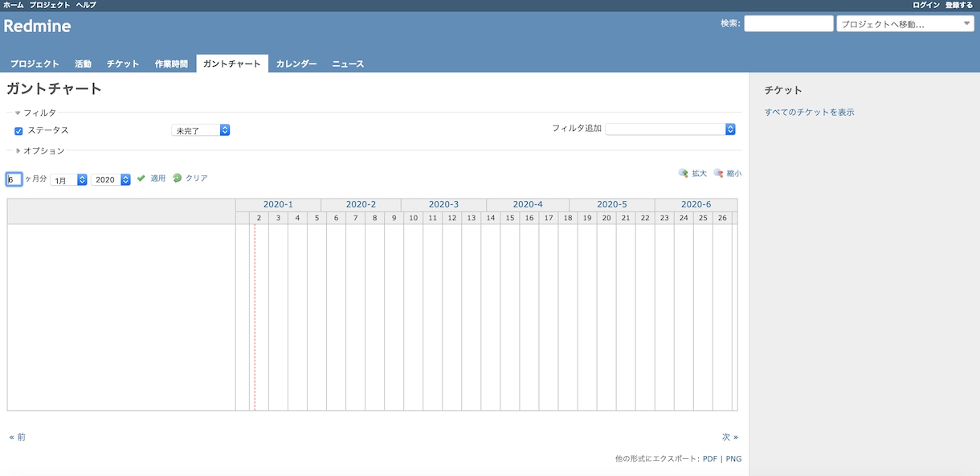This screenshot has width=980, height=476.
Task: Click week number 10 header cell
Action: tap(413, 218)
